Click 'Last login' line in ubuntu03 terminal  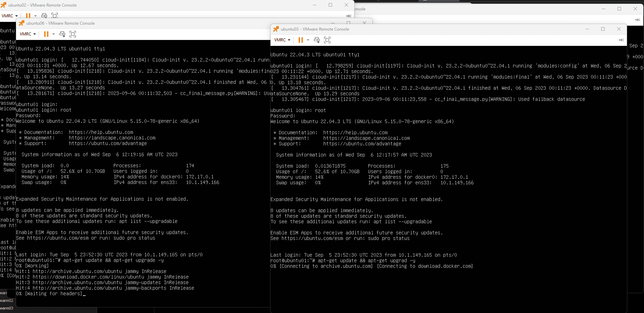click(364, 255)
